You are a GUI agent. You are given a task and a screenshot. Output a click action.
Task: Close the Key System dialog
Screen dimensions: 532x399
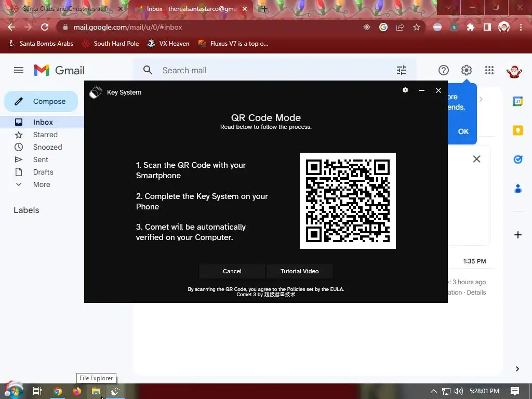point(438,90)
